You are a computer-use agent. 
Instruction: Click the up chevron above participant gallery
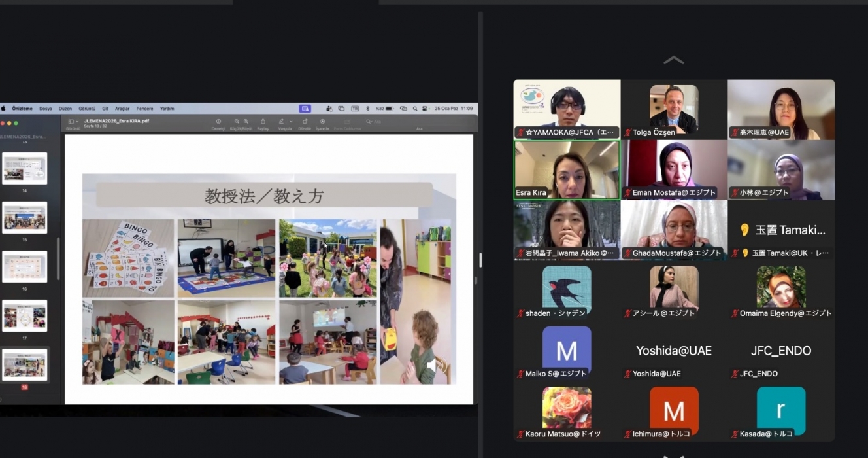pyautogui.click(x=673, y=60)
